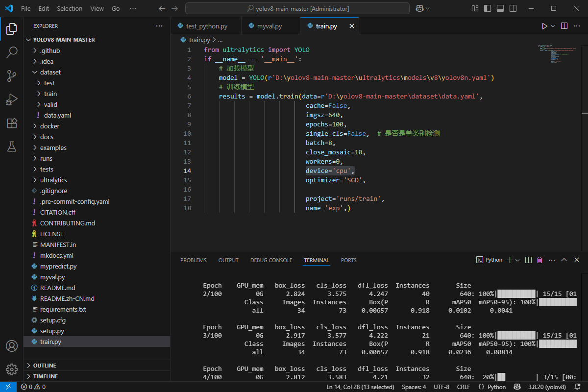Open editor More Actions ellipsis
Viewport: 588px width, 392px height.
578,26
